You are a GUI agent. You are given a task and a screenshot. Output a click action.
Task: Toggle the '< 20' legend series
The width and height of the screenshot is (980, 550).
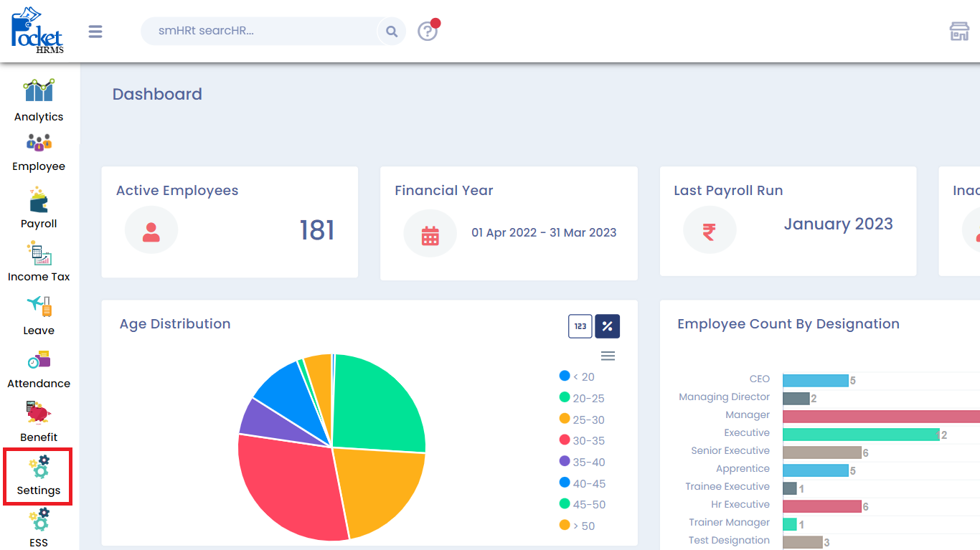pos(577,376)
